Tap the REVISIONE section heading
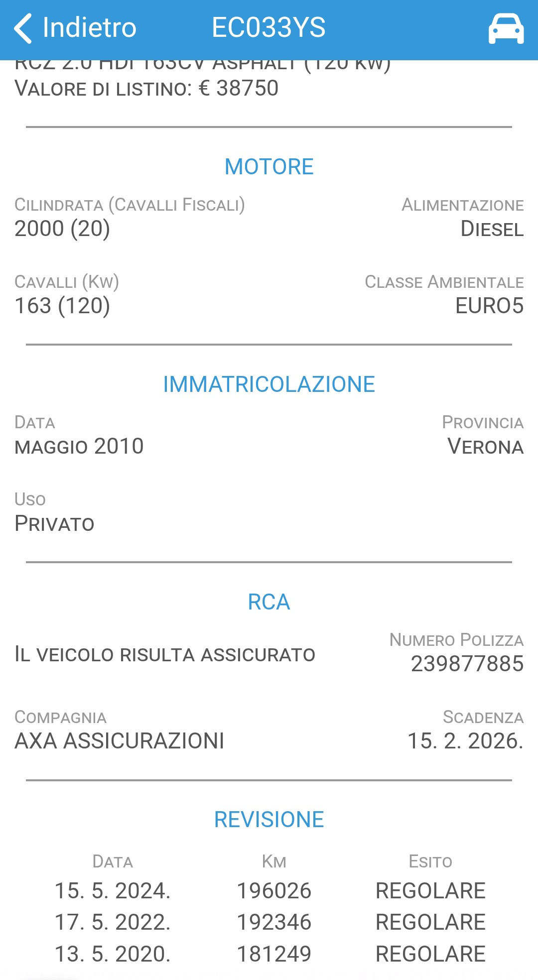The height and width of the screenshot is (980, 538). [269, 820]
